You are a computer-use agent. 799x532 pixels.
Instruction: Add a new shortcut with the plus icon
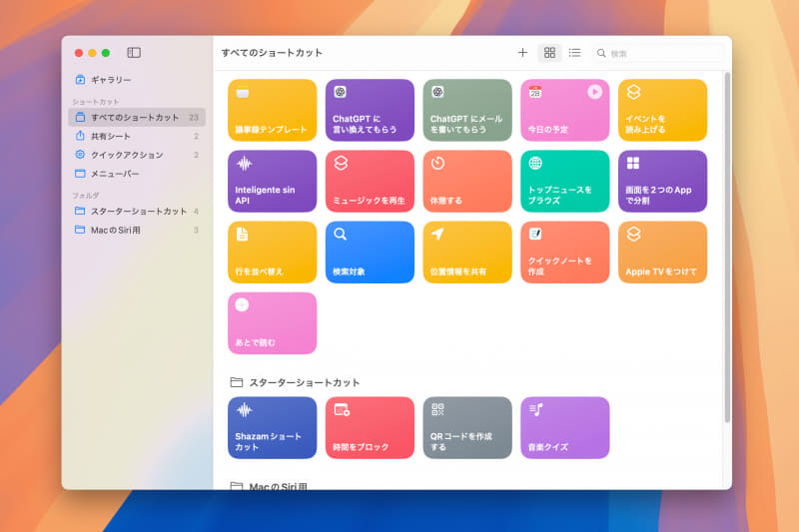coord(522,53)
